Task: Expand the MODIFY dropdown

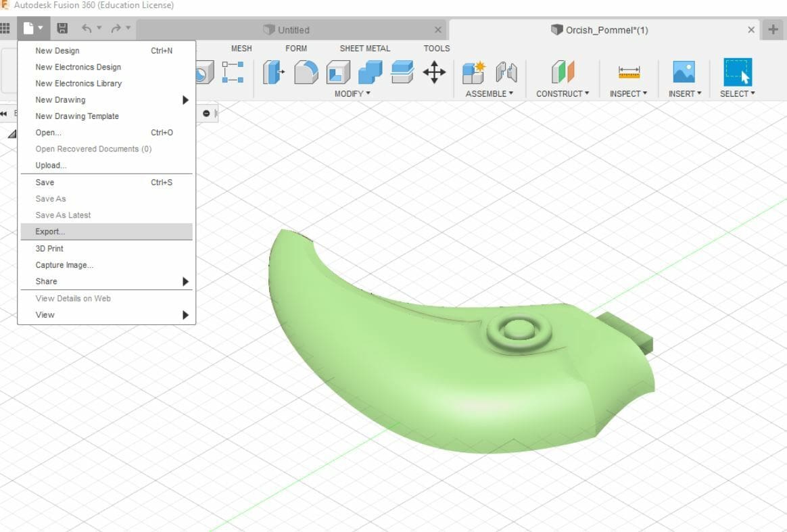Action: click(x=352, y=94)
